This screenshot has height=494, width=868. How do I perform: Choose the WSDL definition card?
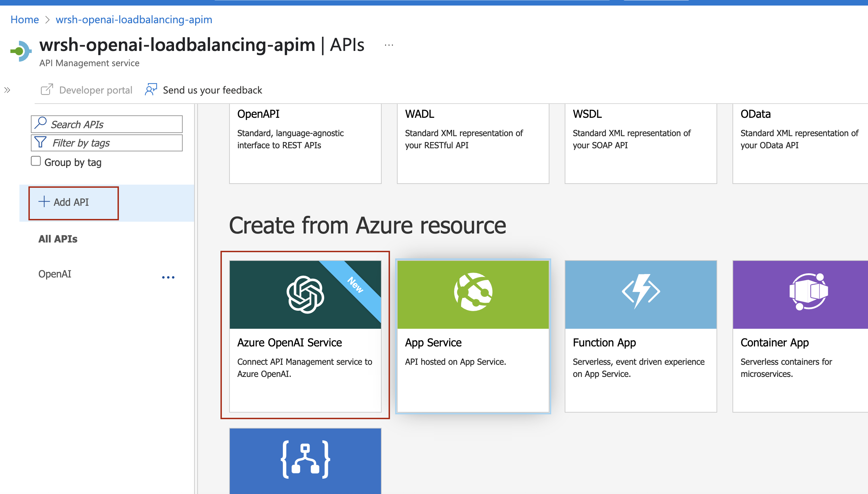pyautogui.click(x=641, y=143)
